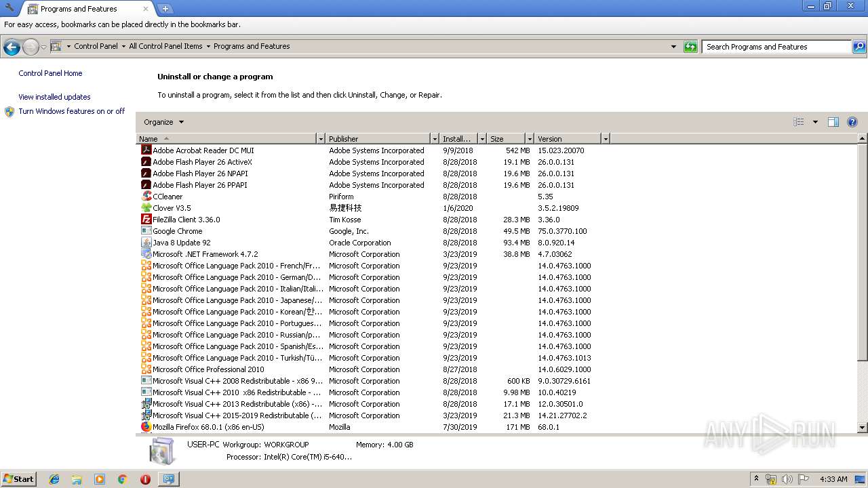
Task: Click the Google Chrome entry icon
Action: point(146,231)
